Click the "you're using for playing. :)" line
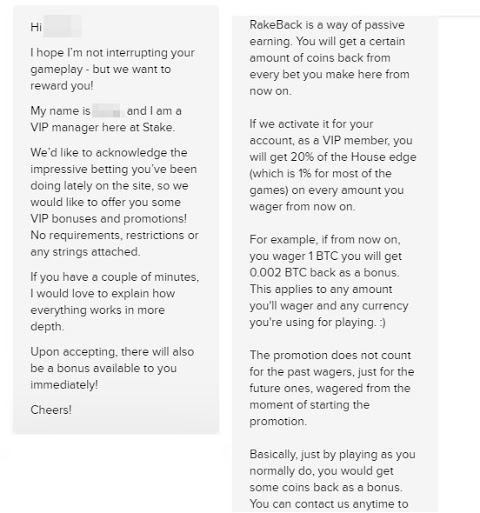480x513 pixels. coord(317,322)
